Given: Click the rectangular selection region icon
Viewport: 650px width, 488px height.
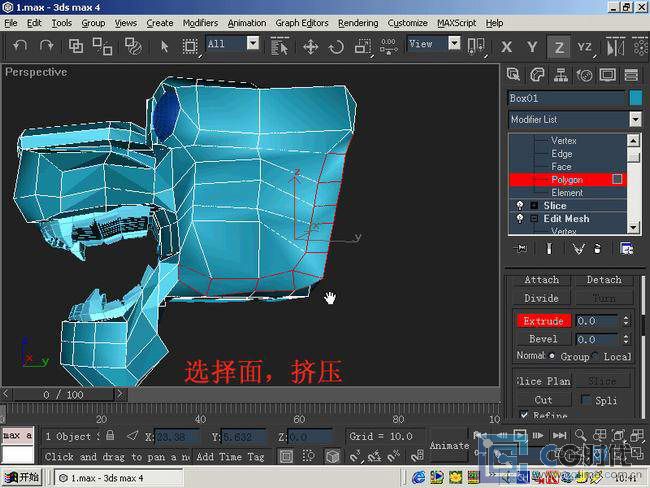Looking at the screenshot, I should (x=190, y=46).
